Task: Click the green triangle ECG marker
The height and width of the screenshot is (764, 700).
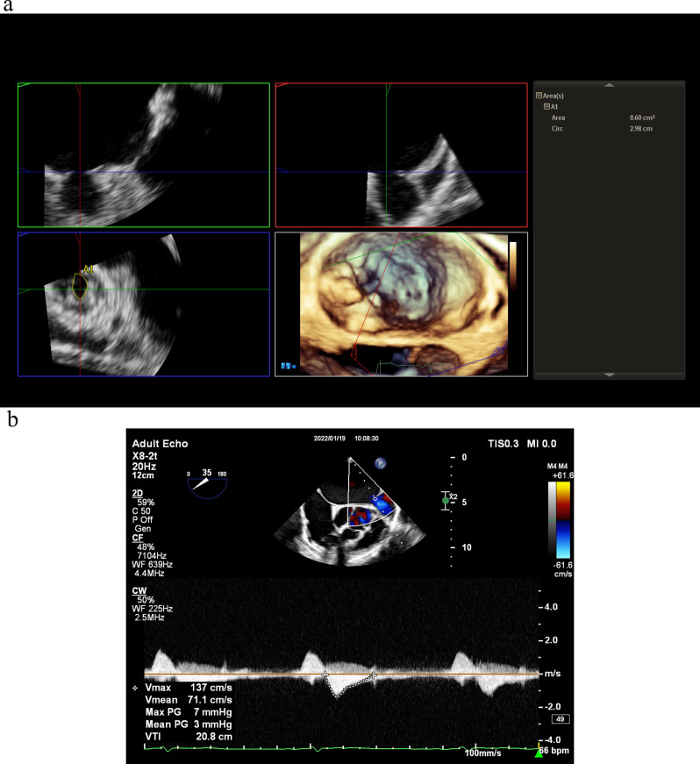Action: pyautogui.click(x=539, y=753)
